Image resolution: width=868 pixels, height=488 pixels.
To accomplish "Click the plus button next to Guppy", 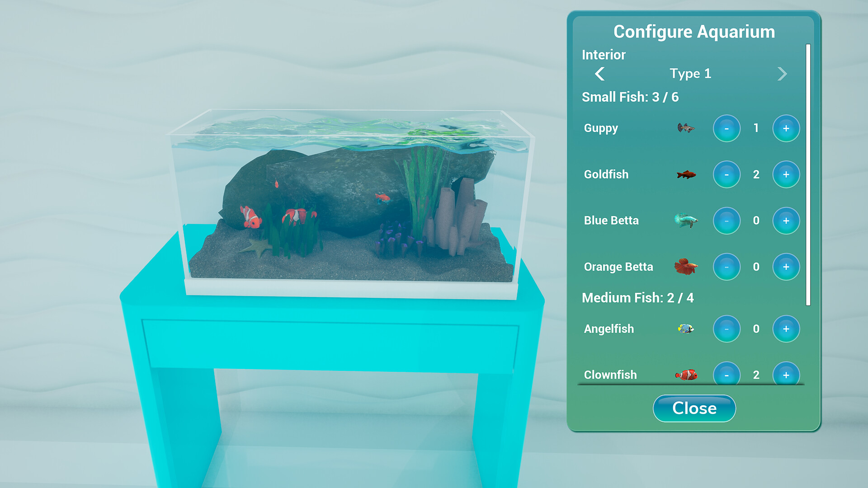I will (x=786, y=128).
